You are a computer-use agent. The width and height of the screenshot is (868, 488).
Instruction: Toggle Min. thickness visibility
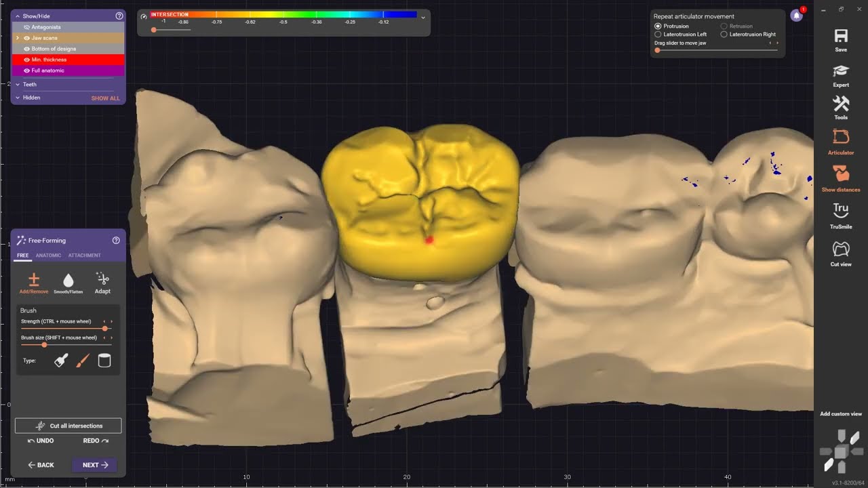(x=26, y=60)
